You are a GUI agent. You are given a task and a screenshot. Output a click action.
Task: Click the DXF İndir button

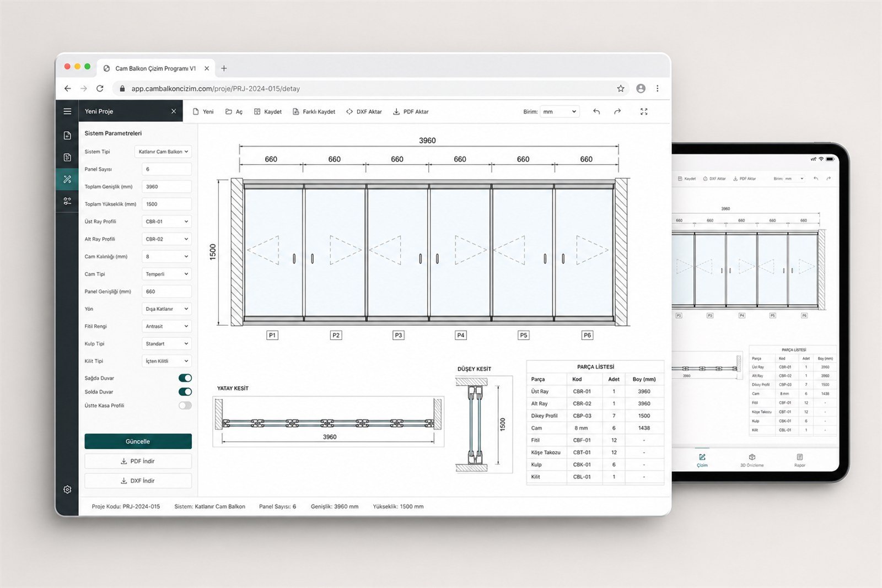138,481
